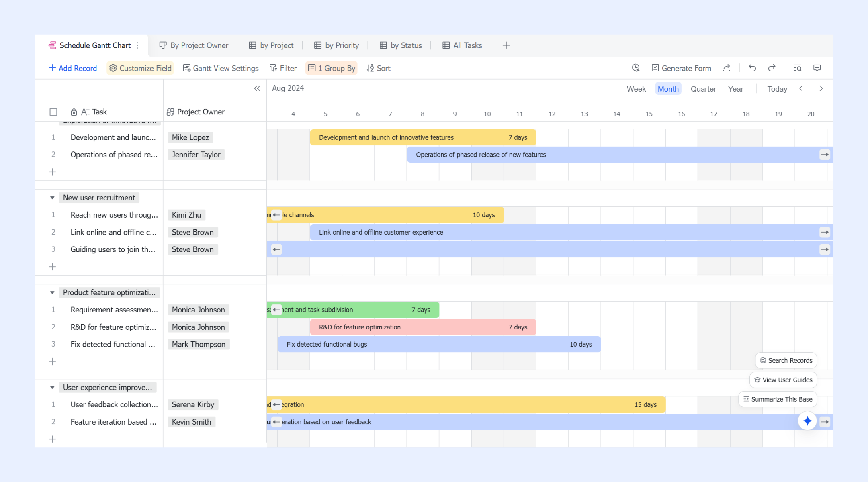The image size is (868, 482).
Task: Open the Filter options
Action: pos(283,68)
